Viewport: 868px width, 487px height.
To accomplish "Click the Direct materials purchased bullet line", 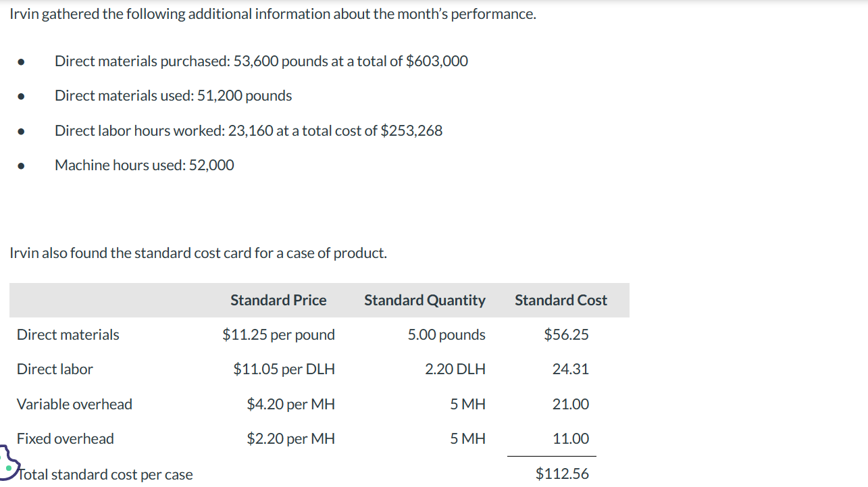I will 261,61.
